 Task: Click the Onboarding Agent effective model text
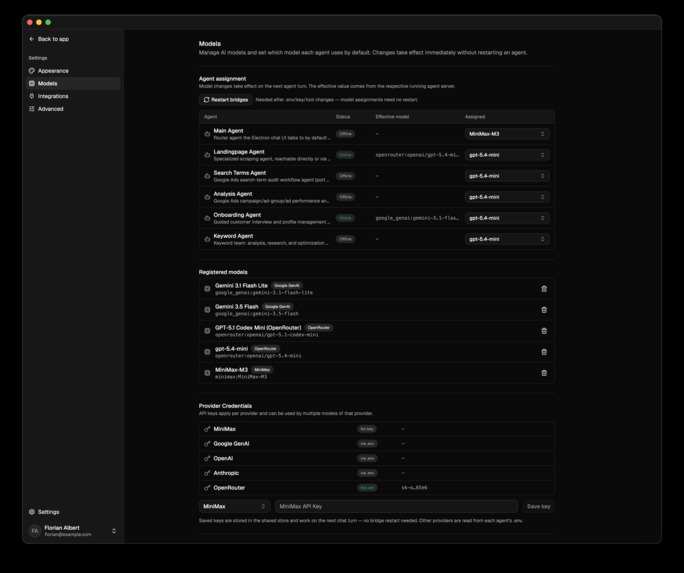(x=417, y=218)
